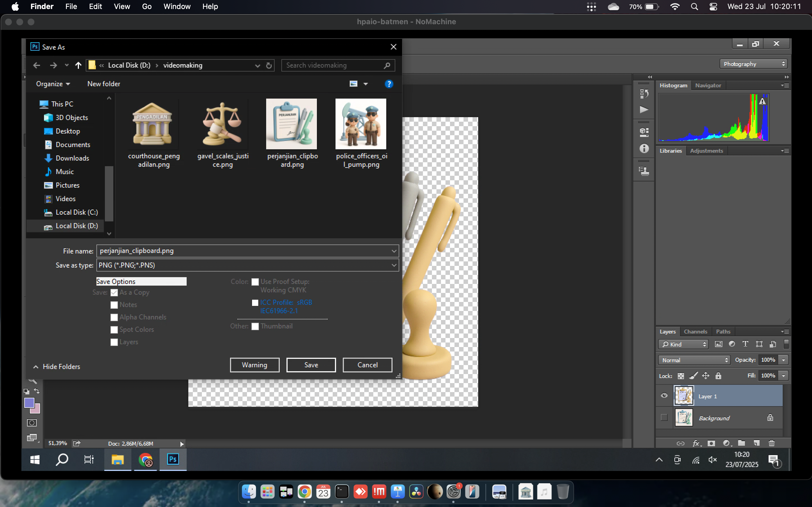
Task: Toggle visibility of Layer 1
Action: pyautogui.click(x=664, y=396)
